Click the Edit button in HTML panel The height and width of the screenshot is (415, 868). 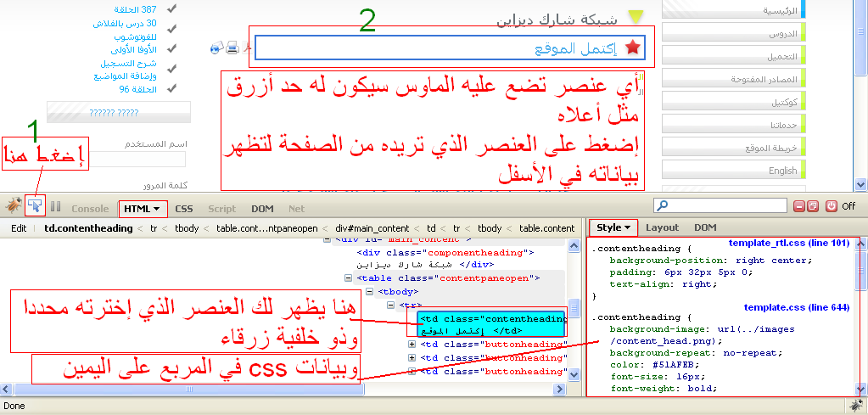click(x=19, y=228)
